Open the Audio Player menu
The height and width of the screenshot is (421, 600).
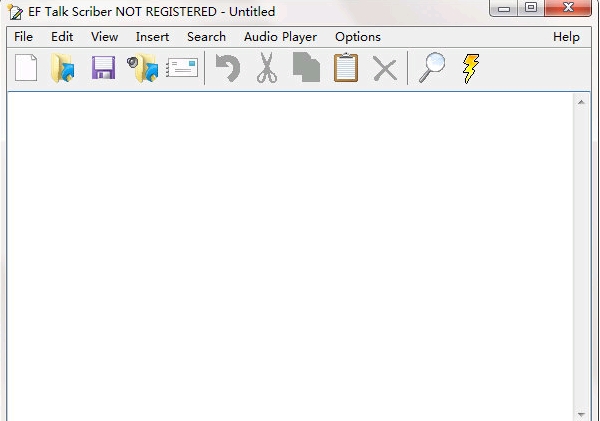tap(280, 37)
